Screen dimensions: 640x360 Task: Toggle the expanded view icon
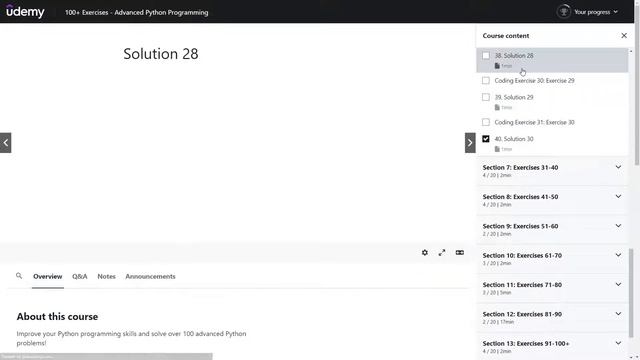pos(460,253)
